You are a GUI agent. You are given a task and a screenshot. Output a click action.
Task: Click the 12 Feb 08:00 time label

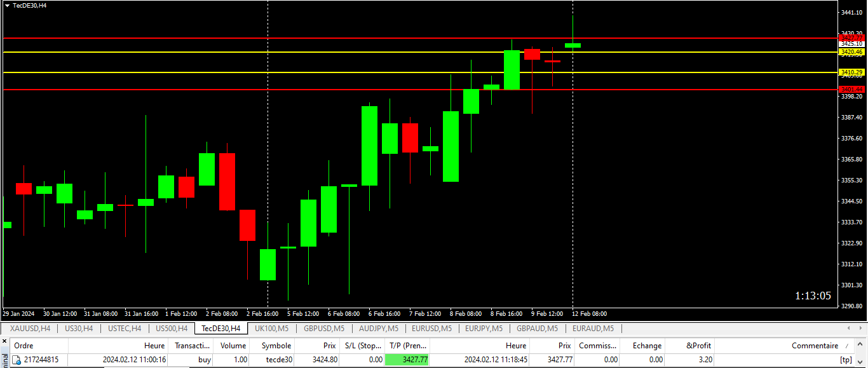click(x=589, y=314)
